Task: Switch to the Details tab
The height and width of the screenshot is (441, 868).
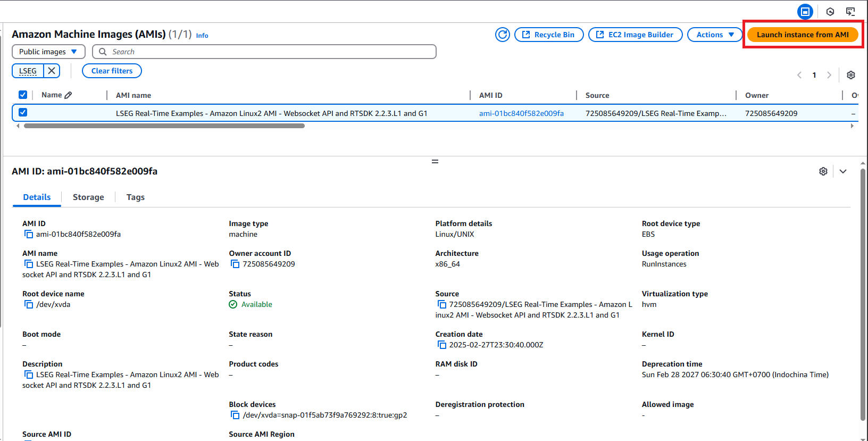Action: pyautogui.click(x=37, y=197)
